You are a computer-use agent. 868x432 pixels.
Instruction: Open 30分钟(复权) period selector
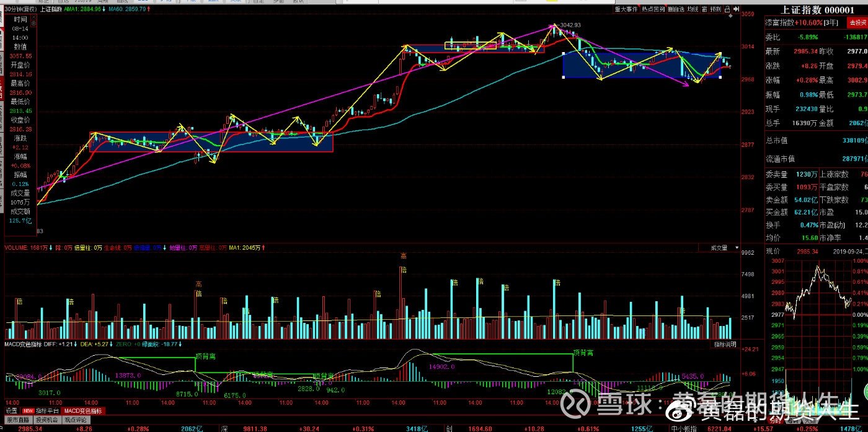coord(20,9)
